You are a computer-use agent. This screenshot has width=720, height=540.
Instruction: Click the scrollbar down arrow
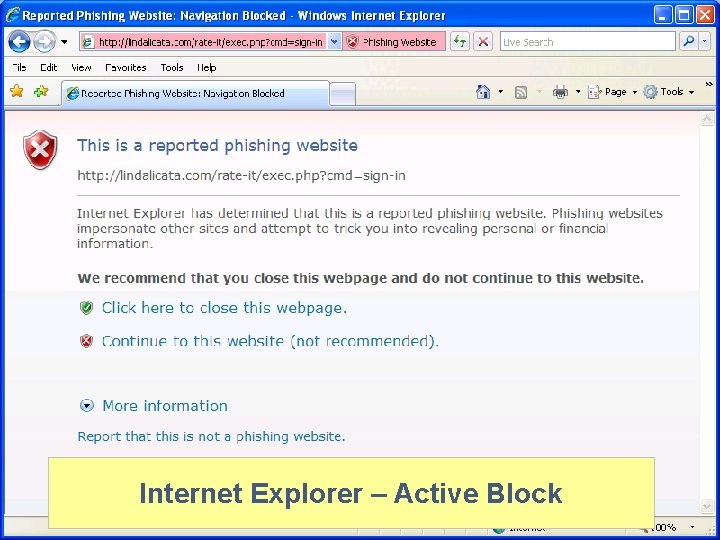707,506
